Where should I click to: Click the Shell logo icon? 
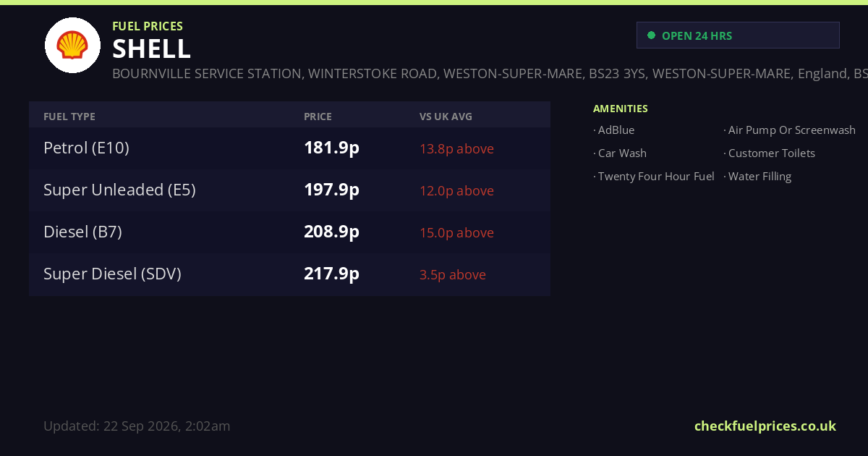72,45
